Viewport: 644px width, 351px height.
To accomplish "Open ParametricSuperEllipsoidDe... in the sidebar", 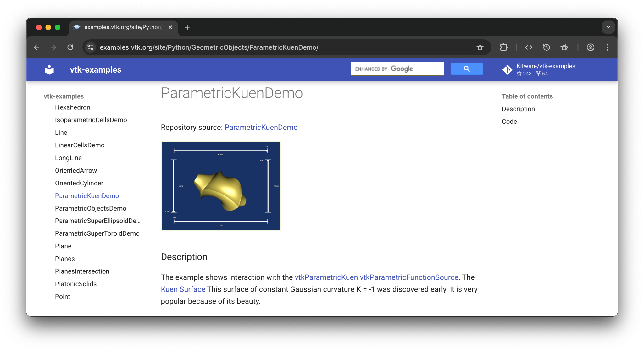I will (98, 221).
